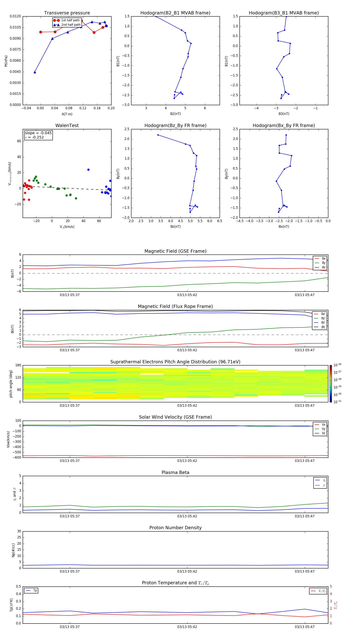Click the '0.0120' tick on transverse pressure axis
The height and width of the screenshot is (644, 351).
pyautogui.click(x=15, y=16)
